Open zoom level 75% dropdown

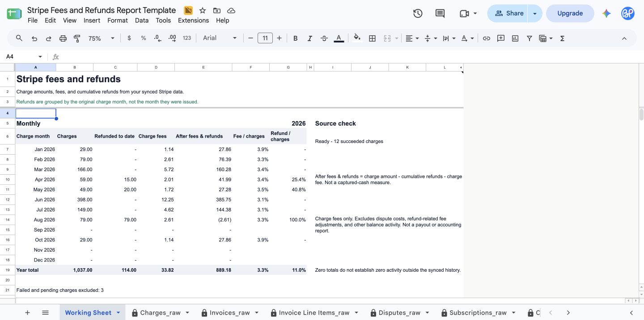pos(102,38)
